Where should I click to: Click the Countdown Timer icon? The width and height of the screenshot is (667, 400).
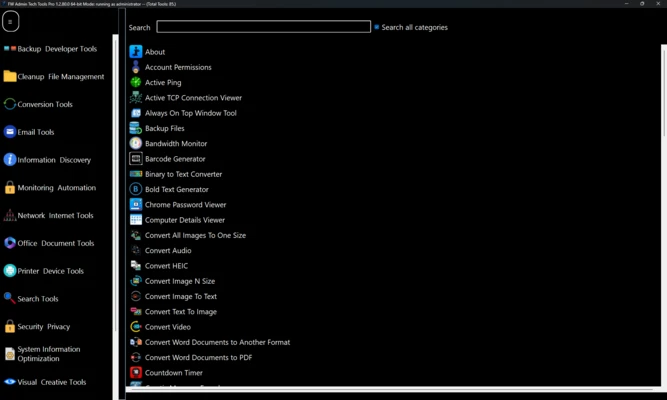click(136, 373)
